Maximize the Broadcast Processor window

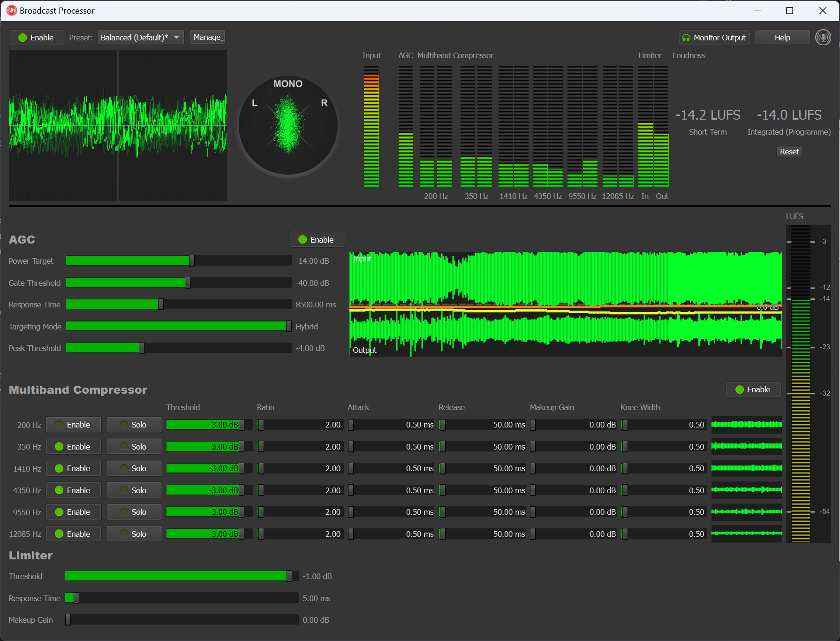coord(789,10)
